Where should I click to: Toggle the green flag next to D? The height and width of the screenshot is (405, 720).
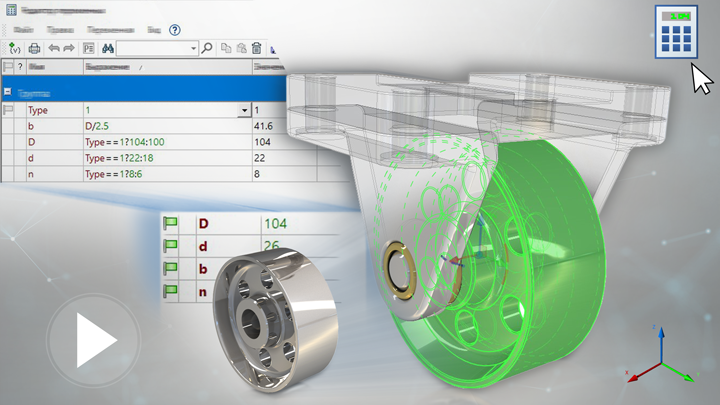coord(169,222)
